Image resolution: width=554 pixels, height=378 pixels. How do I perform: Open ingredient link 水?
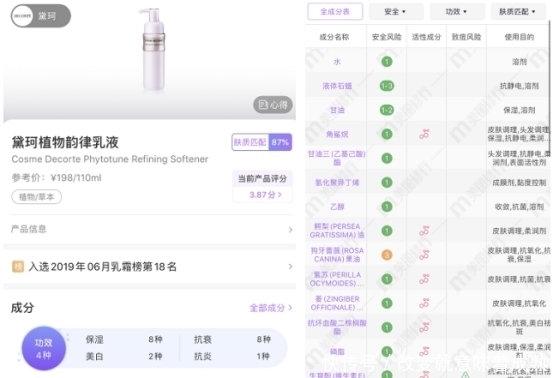[x=337, y=62]
